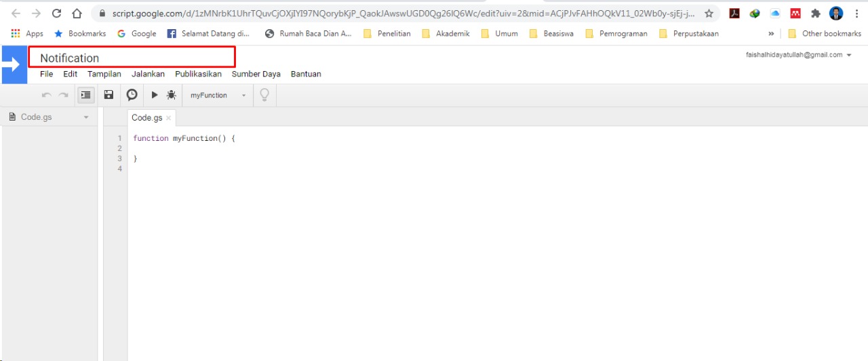Image resolution: width=868 pixels, height=361 pixels.
Task: Open the myFunction selector dropdown
Action: coord(218,95)
